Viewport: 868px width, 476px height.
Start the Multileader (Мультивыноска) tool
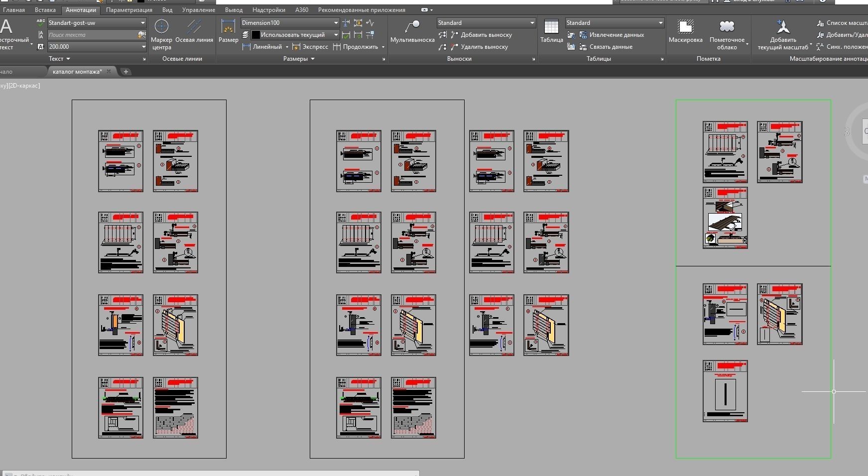(412, 31)
